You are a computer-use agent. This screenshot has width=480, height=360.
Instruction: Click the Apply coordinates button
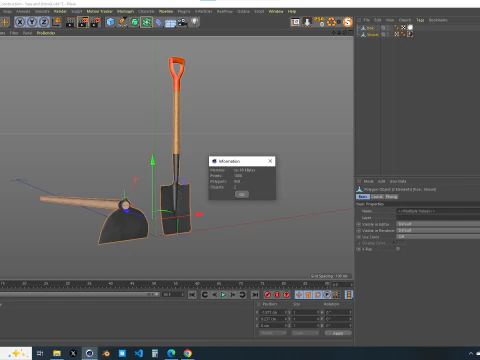tap(338, 333)
